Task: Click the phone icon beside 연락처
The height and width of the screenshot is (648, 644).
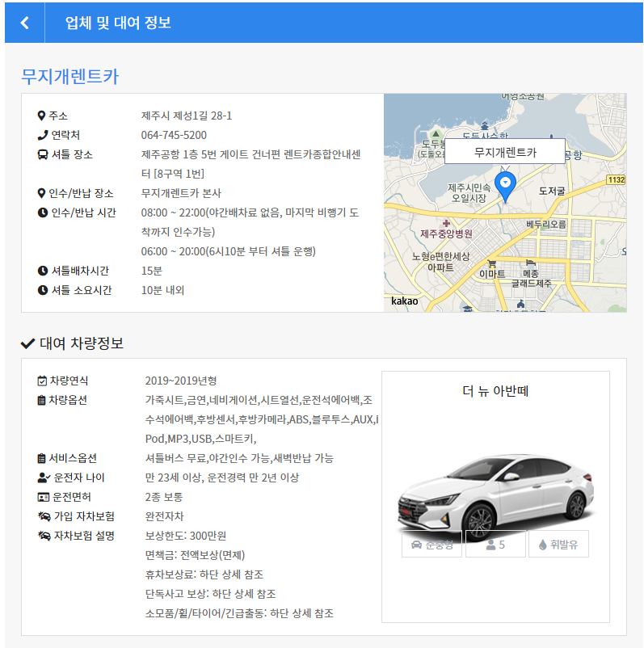Action: pyautogui.click(x=43, y=135)
